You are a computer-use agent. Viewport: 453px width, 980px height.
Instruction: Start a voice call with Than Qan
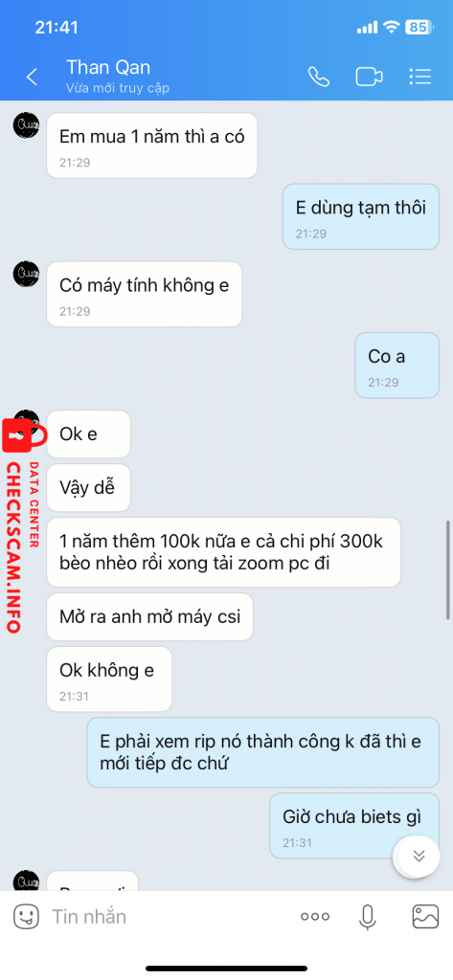(319, 77)
